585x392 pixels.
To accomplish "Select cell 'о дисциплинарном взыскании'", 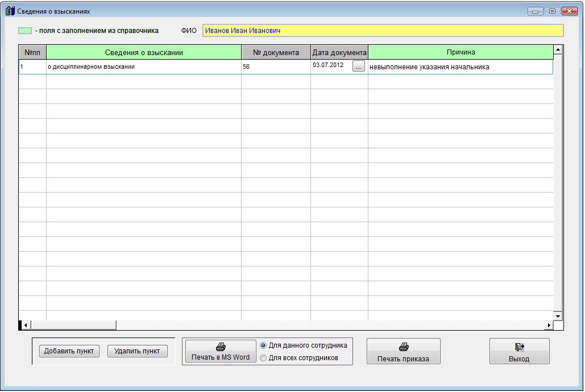I will click(144, 67).
